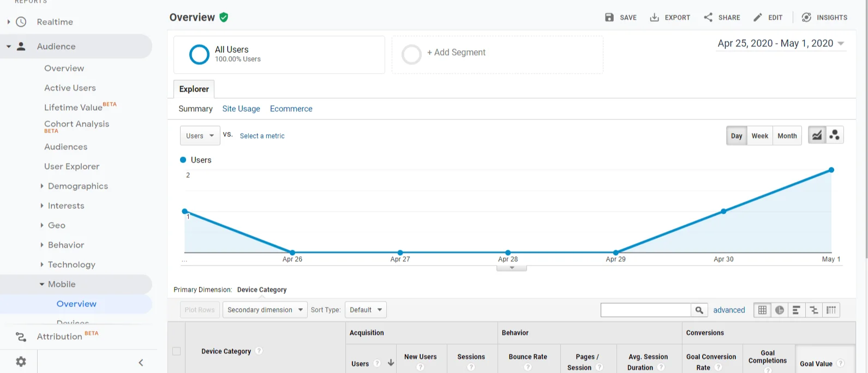Open the Secondary dimension dropdown
Viewport: 868px width, 373px height.
265,310
